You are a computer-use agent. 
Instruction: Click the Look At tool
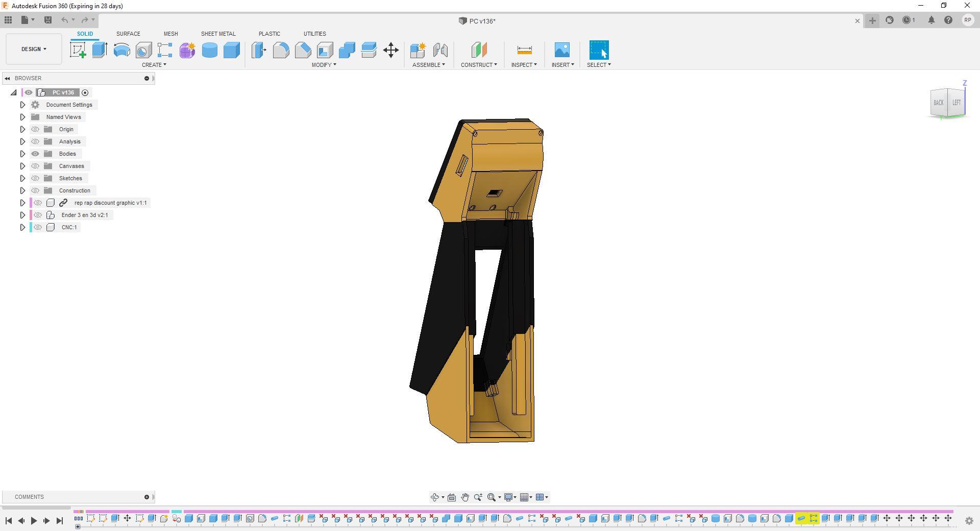(x=452, y=497)
